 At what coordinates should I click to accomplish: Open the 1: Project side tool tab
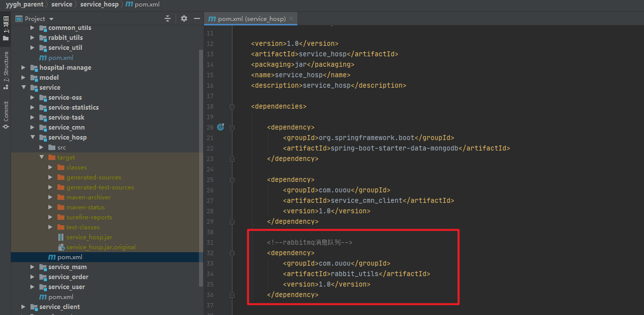click(x=5, y=28)
